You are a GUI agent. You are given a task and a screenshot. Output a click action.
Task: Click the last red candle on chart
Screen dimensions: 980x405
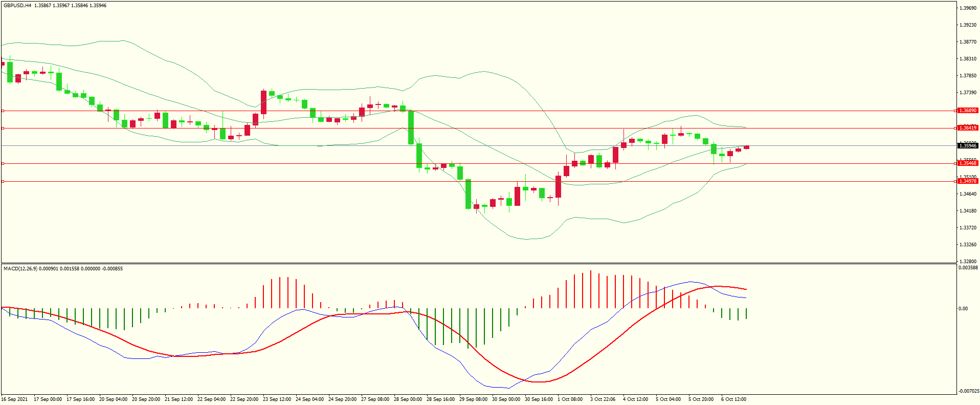747,147
